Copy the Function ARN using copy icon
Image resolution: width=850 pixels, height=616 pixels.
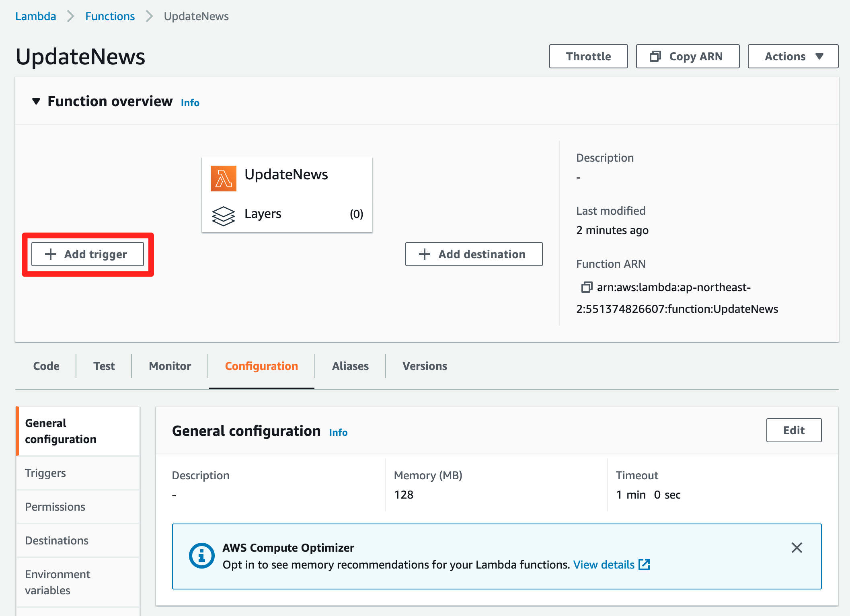pyautogui.click(x=587, y=287)
